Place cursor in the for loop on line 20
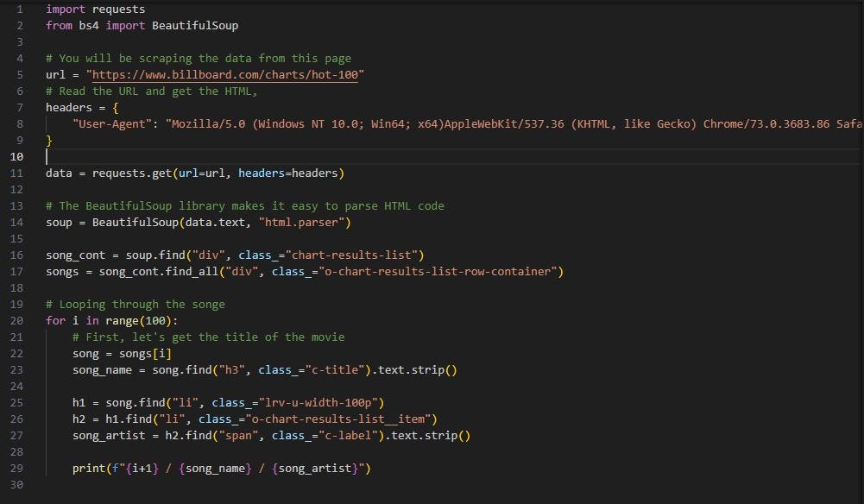864x504 pixels. (55, 320)
